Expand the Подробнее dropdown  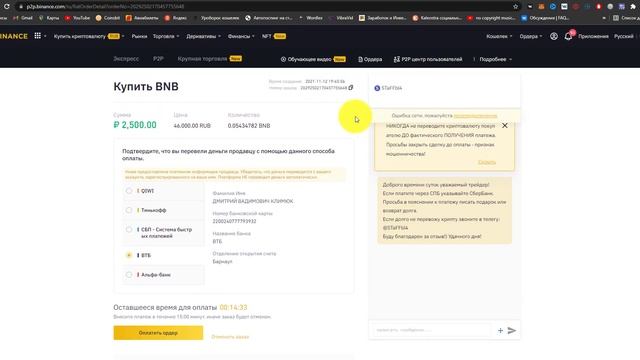496,59
